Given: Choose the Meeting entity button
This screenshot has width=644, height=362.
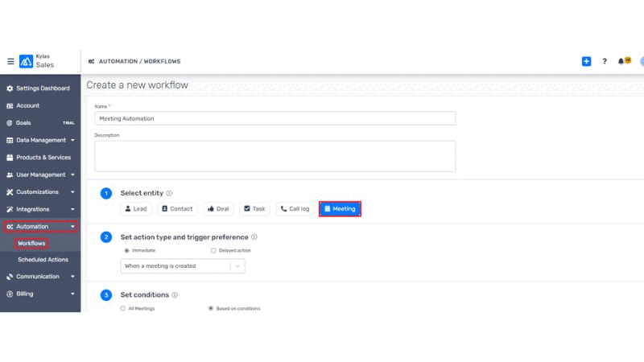Looking at the screenshot, I should 340,208.
